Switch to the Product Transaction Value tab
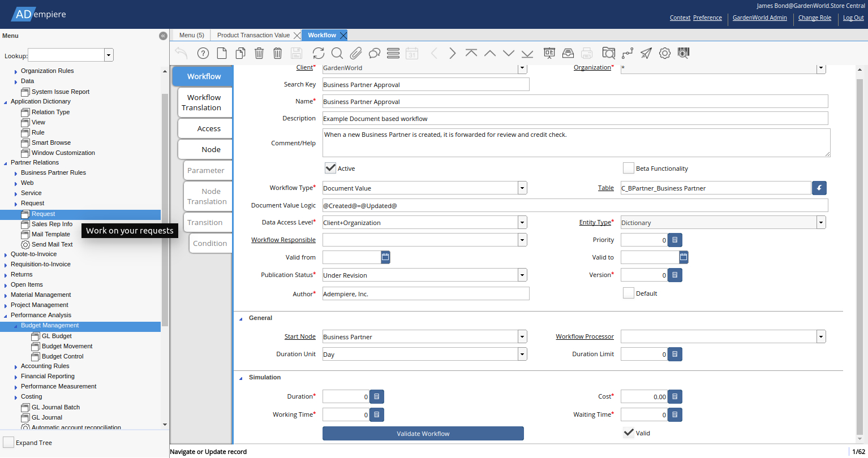This screenshot has height=458, width=868. coord(253,35)
